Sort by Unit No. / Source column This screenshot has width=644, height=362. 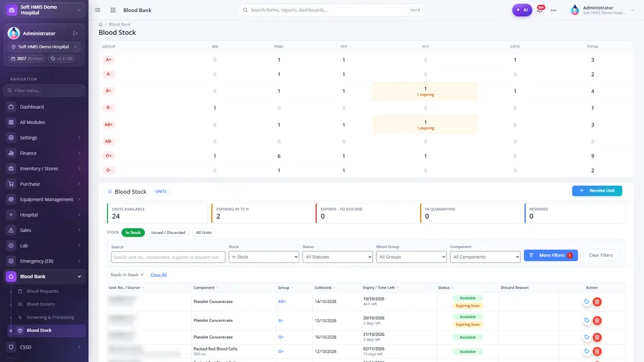pyautogui.click(x=126, y=288)
